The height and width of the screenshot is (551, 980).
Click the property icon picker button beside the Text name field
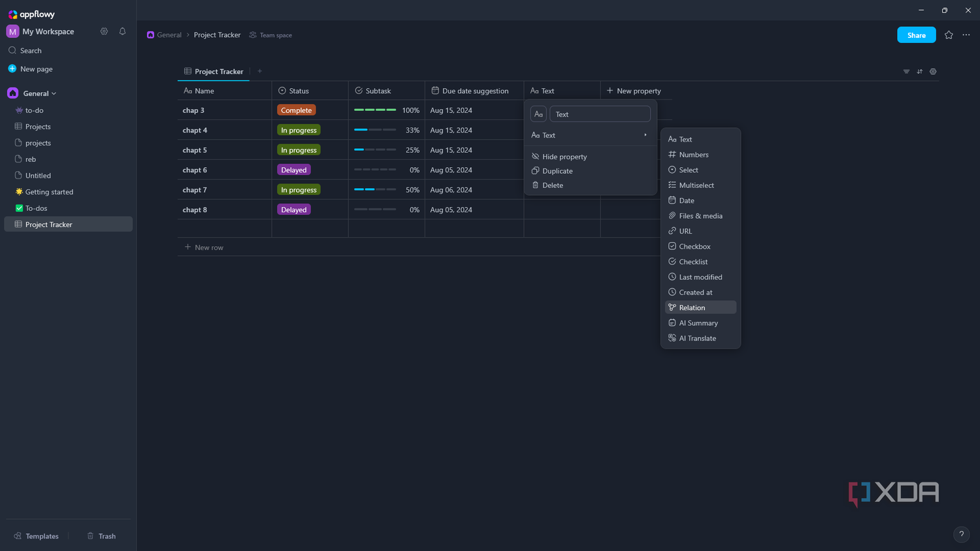(x=538, y=114)
